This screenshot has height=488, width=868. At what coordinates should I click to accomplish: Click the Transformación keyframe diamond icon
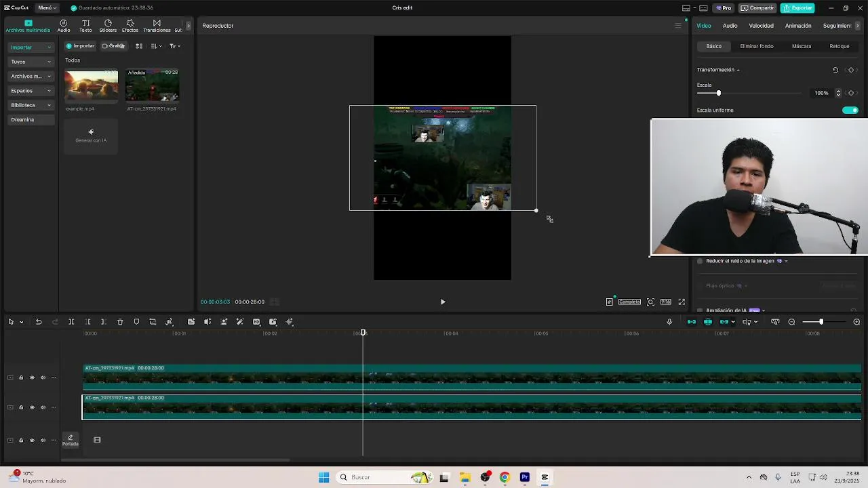tap(851, 70)
